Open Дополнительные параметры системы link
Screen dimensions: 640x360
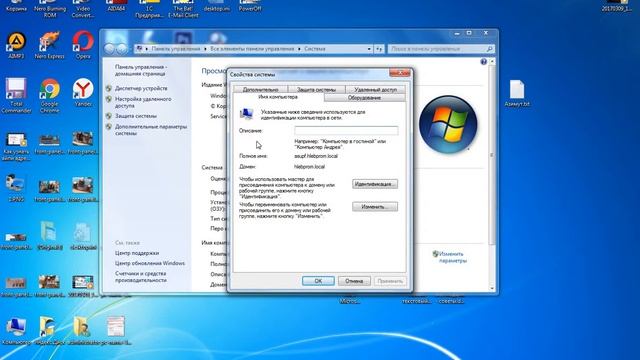tap(151, 130)
